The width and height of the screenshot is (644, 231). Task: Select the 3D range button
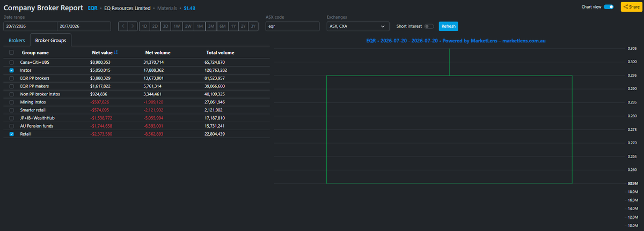[165, 26]
